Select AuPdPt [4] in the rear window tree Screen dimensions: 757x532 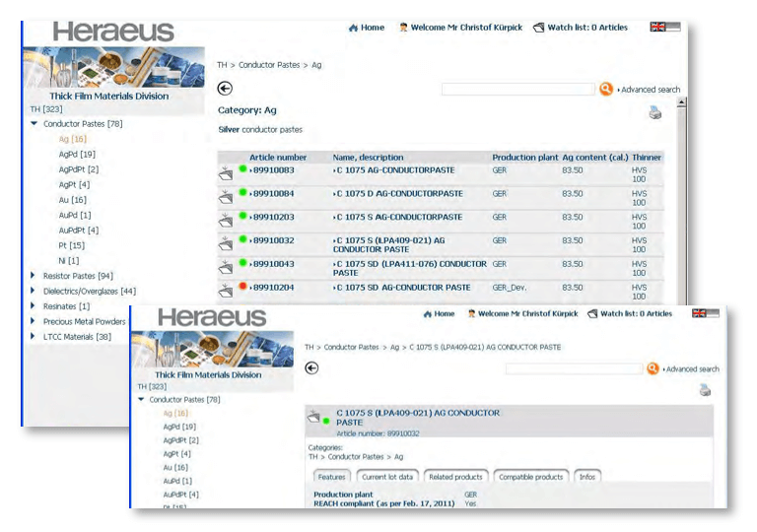(79, 231)
